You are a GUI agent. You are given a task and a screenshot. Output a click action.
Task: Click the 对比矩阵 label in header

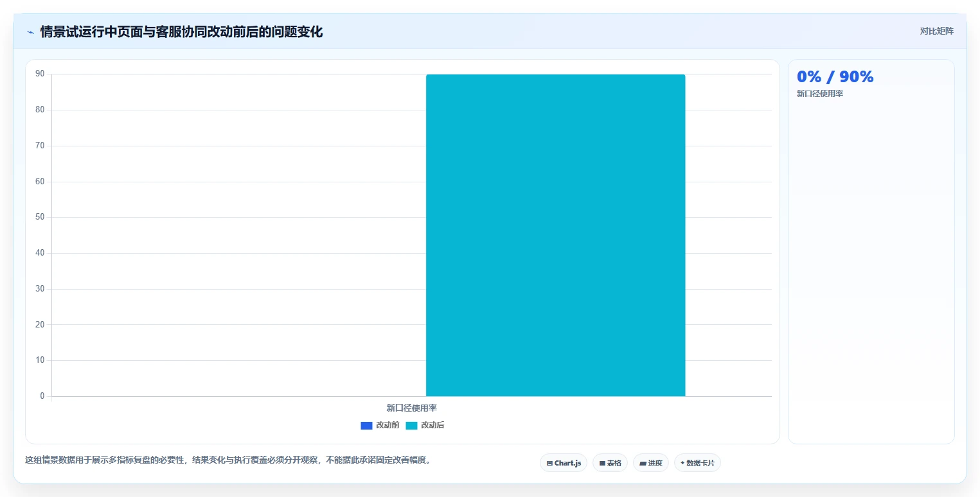(x=936, y=31)
